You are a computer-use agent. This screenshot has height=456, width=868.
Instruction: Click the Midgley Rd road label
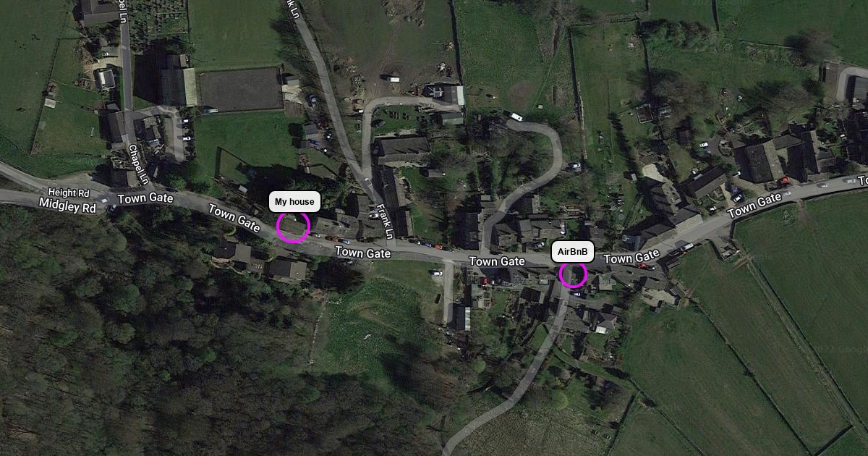[68, 207]
